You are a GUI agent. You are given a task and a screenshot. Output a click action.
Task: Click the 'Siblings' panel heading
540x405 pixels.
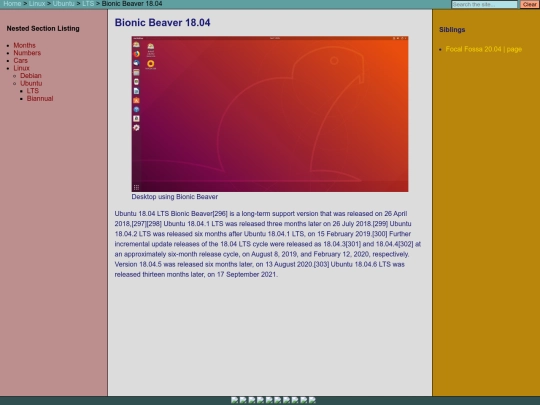click(x=452, y=30)
